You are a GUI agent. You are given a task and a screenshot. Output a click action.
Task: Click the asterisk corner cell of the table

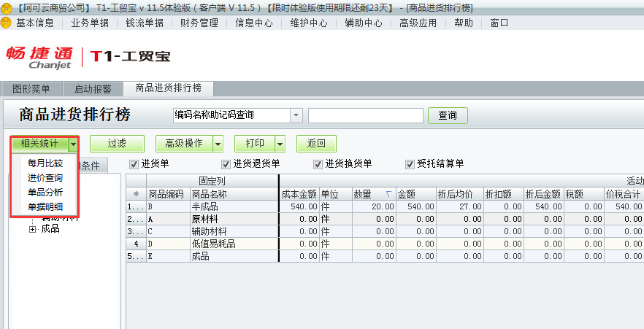pyautogui.click(x=136, y=195)
